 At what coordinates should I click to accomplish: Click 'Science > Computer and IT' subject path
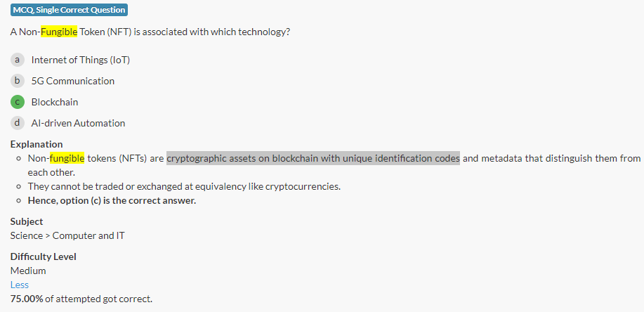[67, 235]
